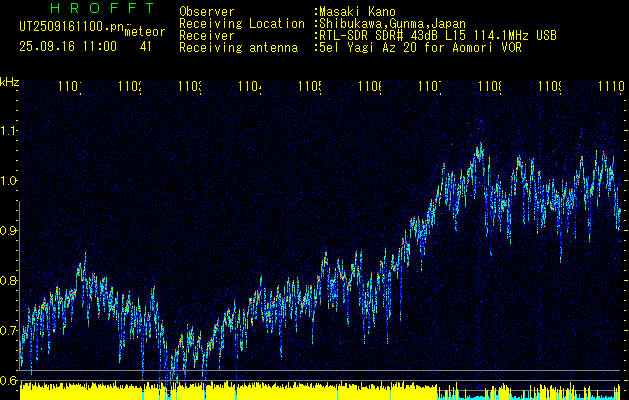Click the HROFFT title text
The image size is (629, 400).
tap(102, 8)
